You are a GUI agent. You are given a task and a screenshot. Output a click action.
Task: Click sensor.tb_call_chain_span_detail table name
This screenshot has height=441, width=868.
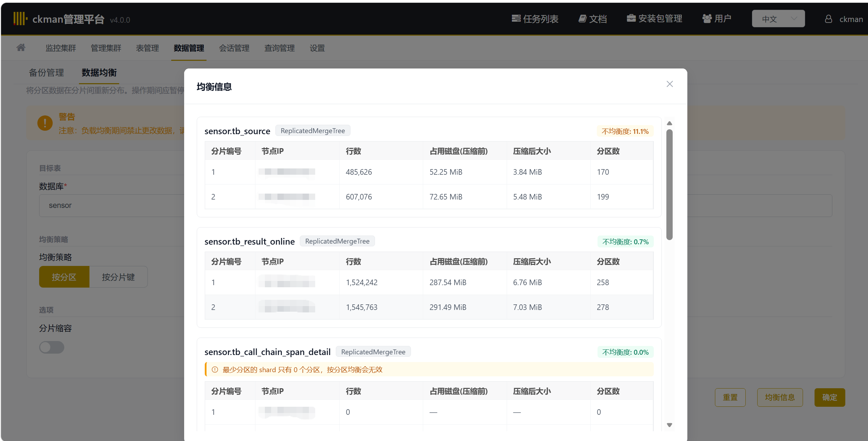[267, 352]
